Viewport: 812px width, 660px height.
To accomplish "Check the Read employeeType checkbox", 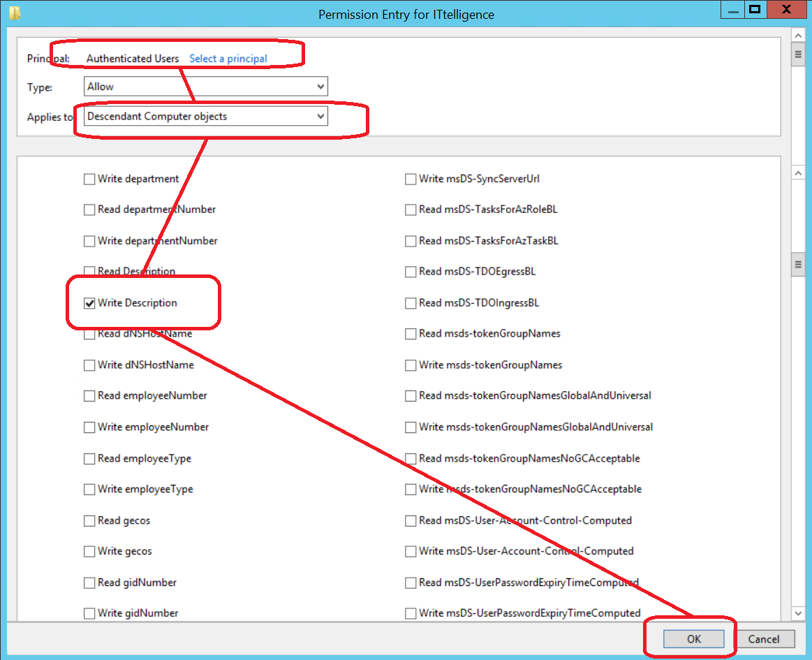I will [89, 459].
